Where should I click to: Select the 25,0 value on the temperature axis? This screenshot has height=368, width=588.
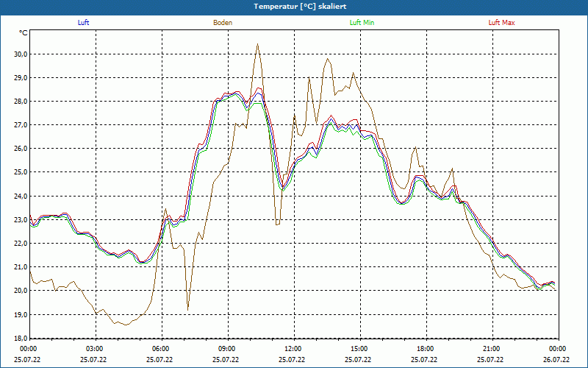21,172
